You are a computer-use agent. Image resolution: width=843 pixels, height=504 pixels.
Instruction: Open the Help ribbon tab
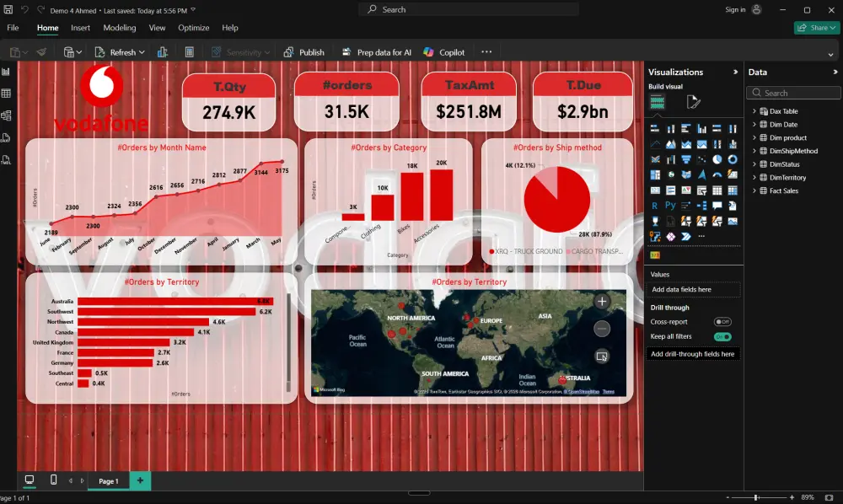[x=229, y=28]
